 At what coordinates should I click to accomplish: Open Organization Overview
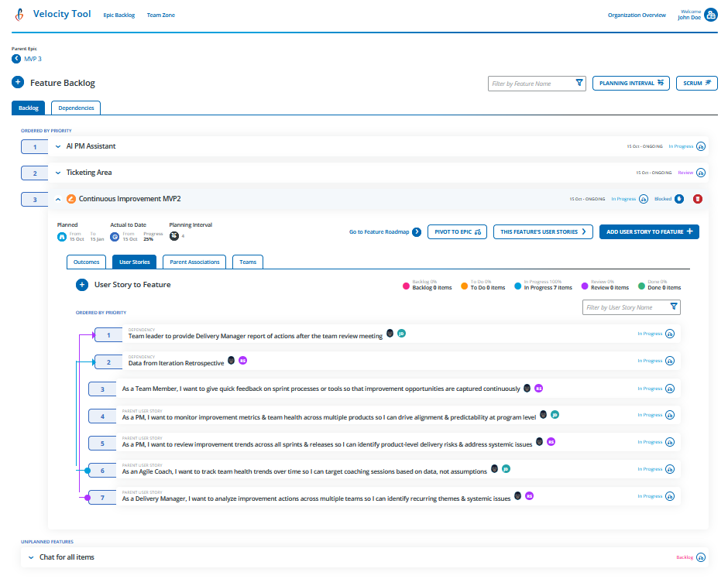pos(637,15)
